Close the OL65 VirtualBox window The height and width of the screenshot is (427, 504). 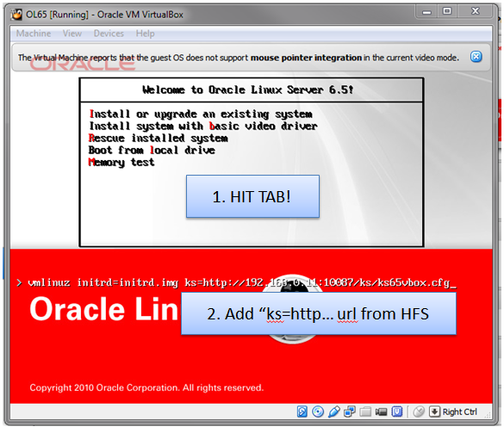tap(475, 11)
